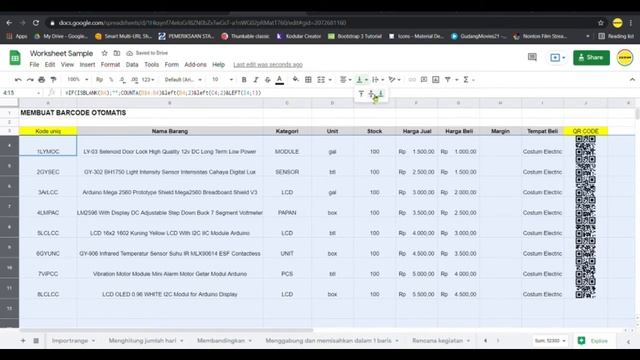Format selection as currency Rp

tap(100, 80)
